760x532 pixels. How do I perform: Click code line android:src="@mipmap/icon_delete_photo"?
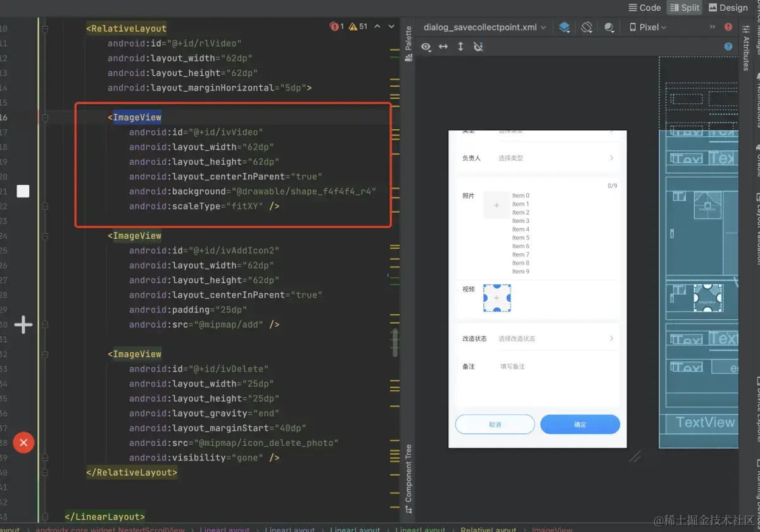click(234, 443)
